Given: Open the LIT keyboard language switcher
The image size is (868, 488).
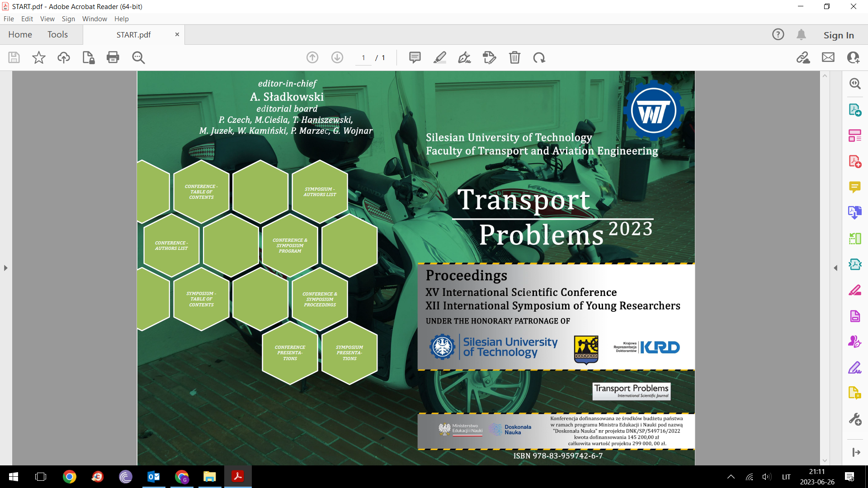Looking at the screenshot, I should point(786,477).
